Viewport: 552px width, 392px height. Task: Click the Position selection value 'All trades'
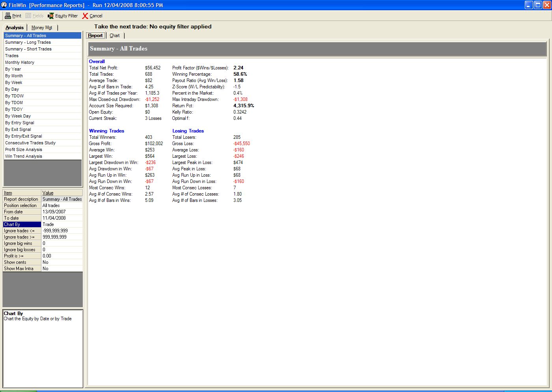tap(62, 205)
